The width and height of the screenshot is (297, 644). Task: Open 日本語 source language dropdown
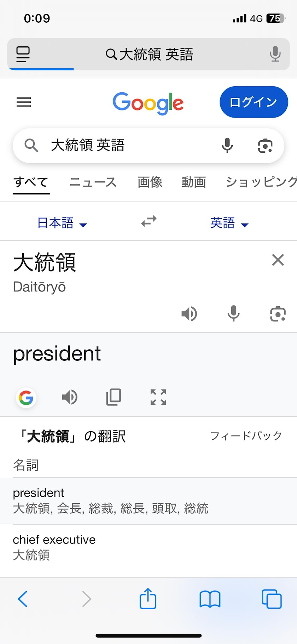62,223
